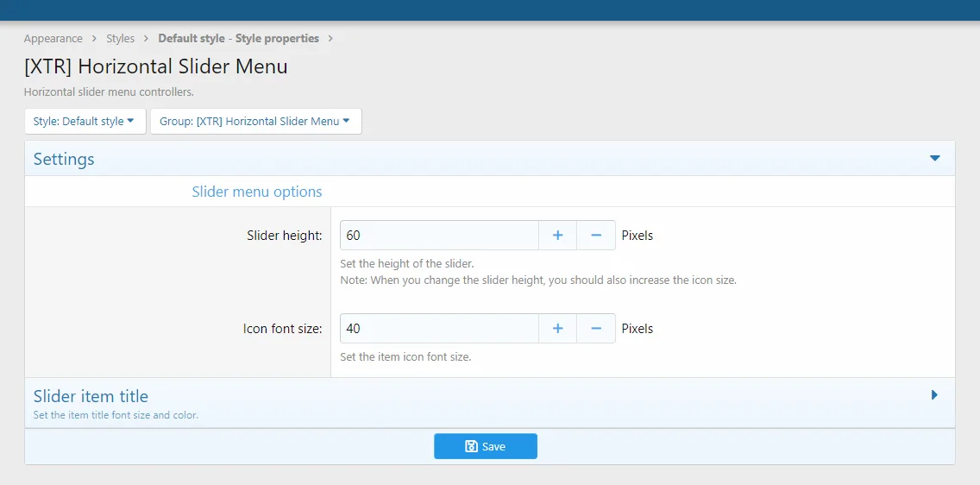Click the floppy disk icon on Save
The height and width of the screenshot is (485, 980).
(471, 446)
